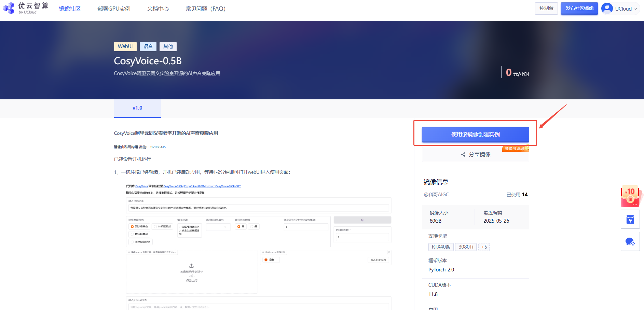The height and width of the screenshot is (310, 644).
Task: Open 常见问题 (FAQ) page
Action: (205, 9)
